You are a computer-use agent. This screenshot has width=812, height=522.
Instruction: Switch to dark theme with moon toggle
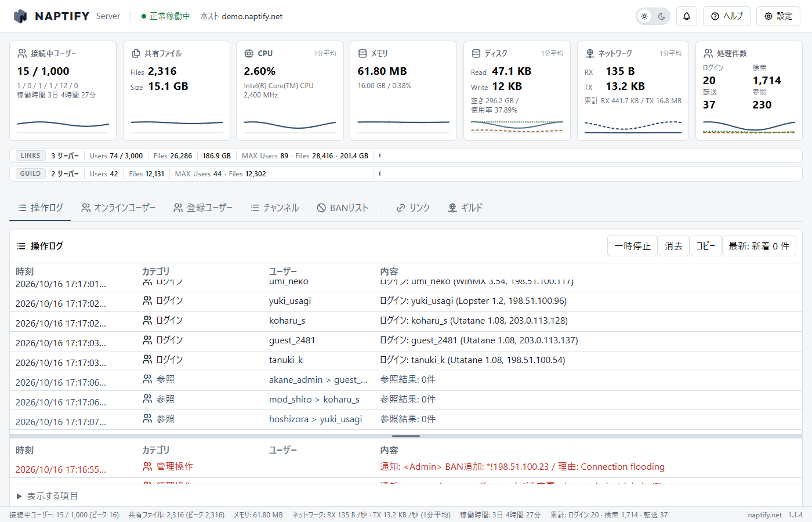[662, 16]
